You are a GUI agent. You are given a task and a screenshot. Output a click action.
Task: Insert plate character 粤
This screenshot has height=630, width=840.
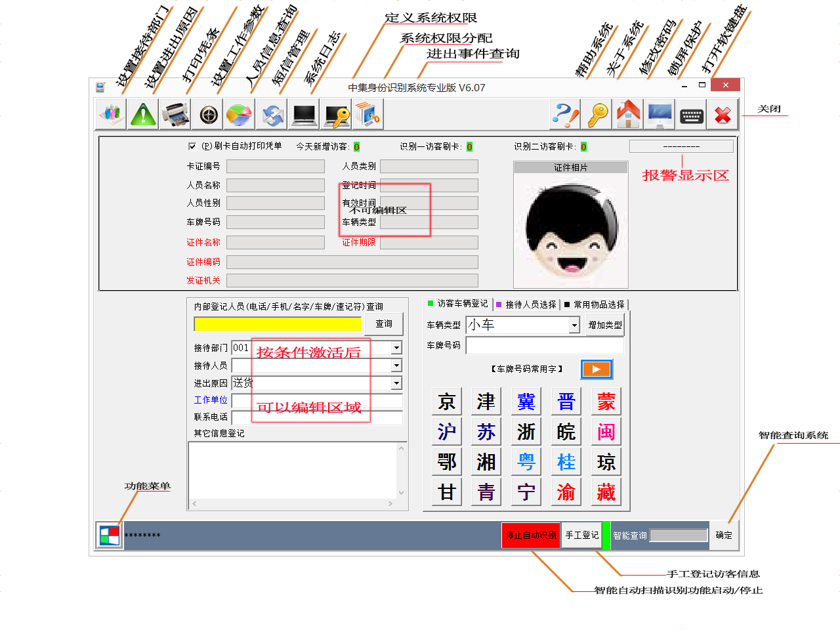(526, 462)
